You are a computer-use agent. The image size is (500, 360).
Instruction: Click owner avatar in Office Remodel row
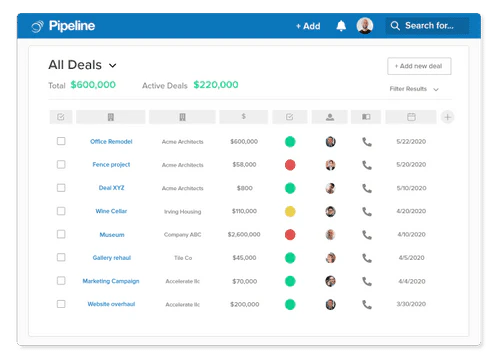coord(330,142)
